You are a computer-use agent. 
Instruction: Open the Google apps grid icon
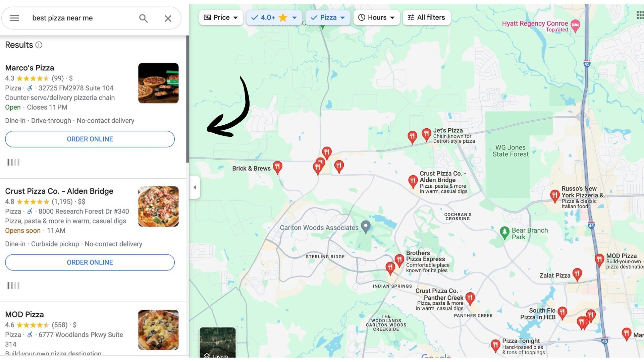pos(640,15)
